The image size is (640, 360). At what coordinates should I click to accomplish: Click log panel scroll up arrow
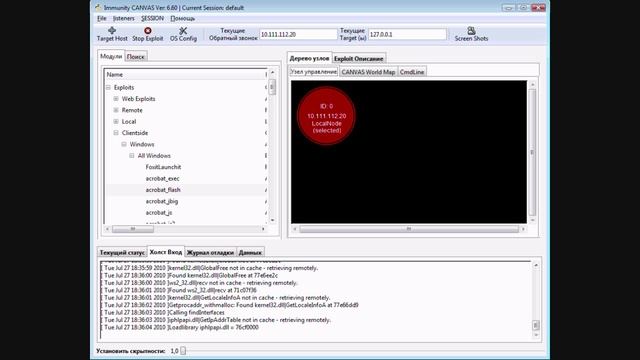pyautogui.click(x=536, y=265)
